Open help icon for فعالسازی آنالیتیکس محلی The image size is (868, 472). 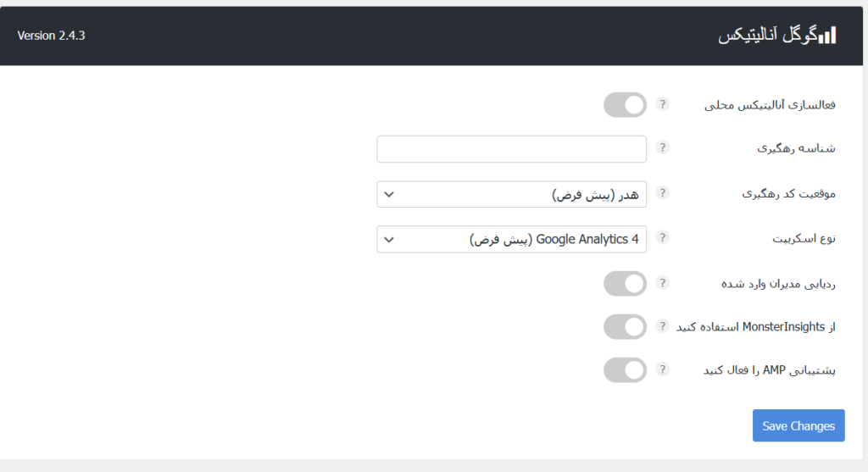[662, 104]
